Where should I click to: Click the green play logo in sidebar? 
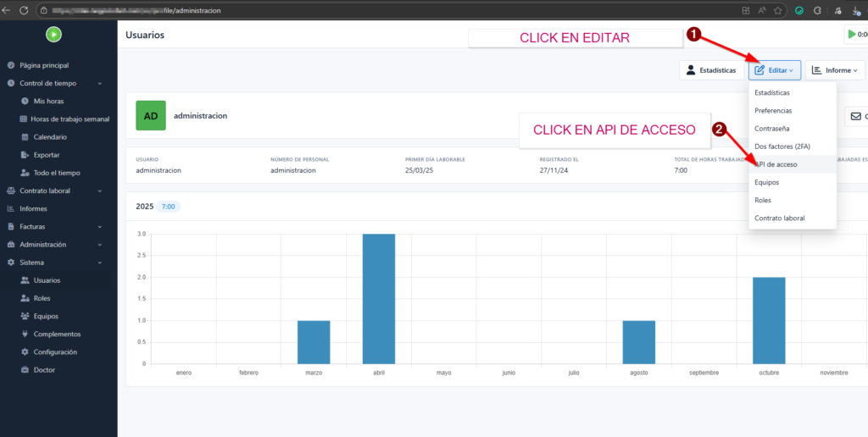pyautogui.click(x=53, y=35)
